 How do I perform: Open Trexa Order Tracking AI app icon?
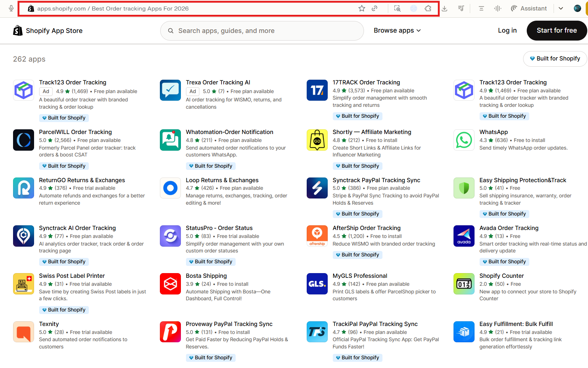170,90
